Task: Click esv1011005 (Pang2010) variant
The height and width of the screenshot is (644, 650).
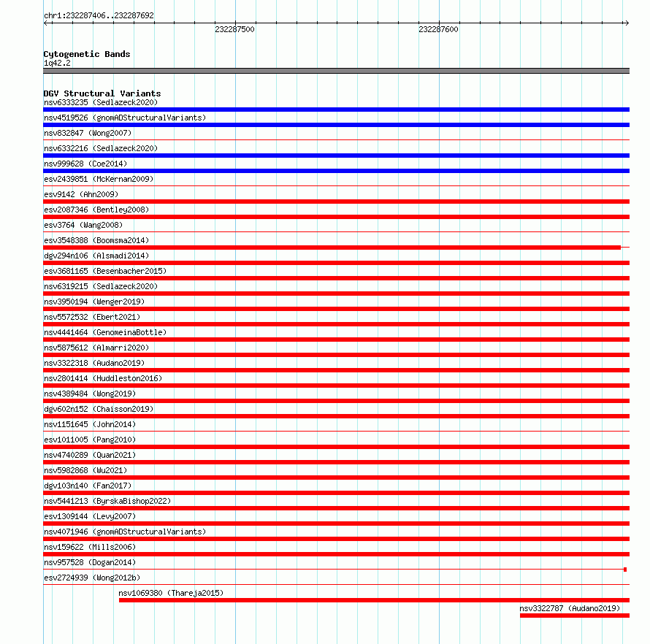Action: [90, 440]
